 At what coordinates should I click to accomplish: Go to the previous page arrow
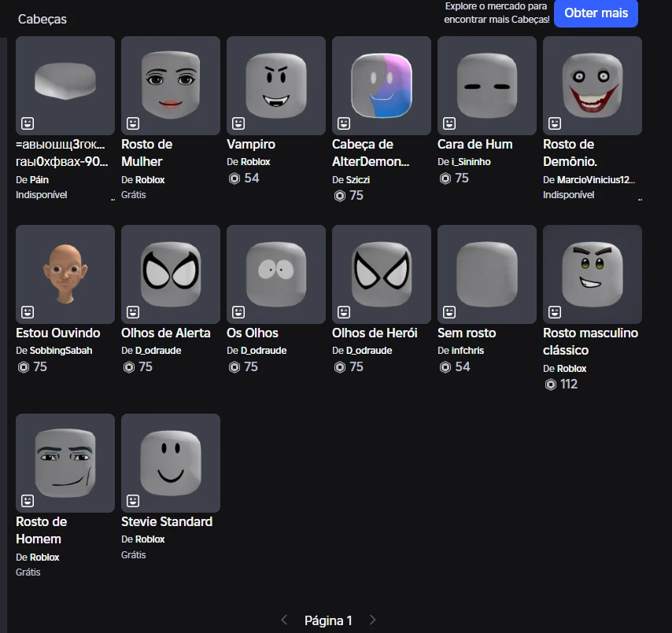[x=284, y=620]
